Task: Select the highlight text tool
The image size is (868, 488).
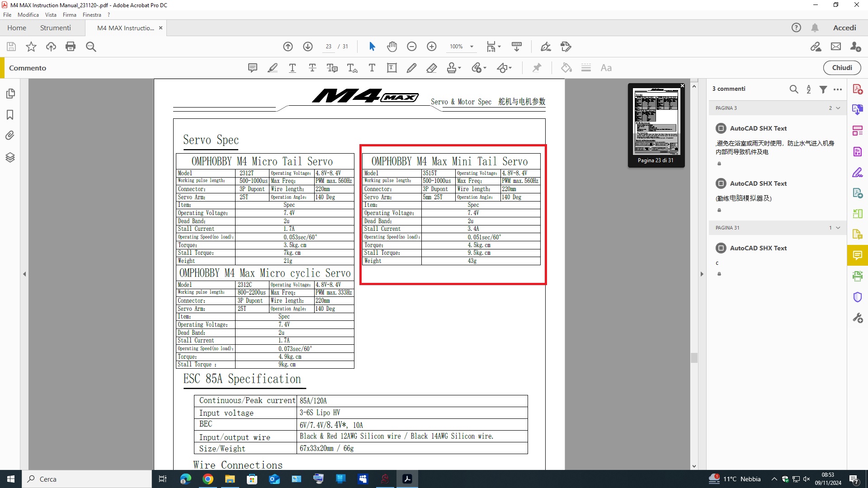Action: click(x=273, y=68)
